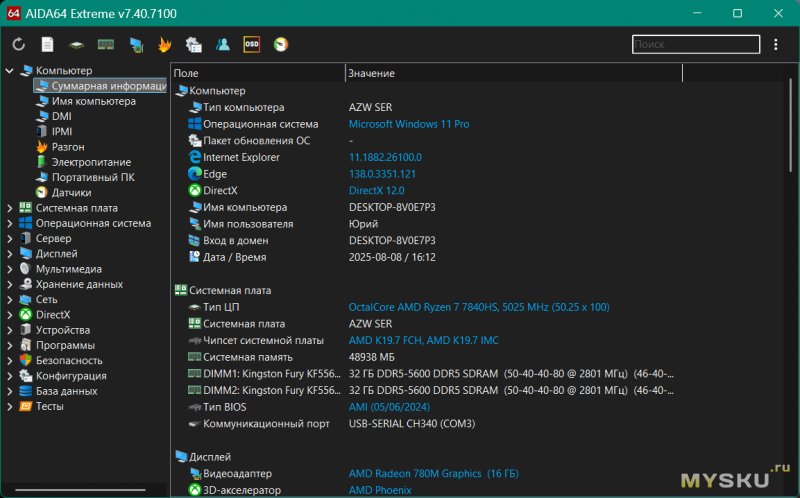
Task: Open the DirectX 12.0 link
Action: click(377, 190)
